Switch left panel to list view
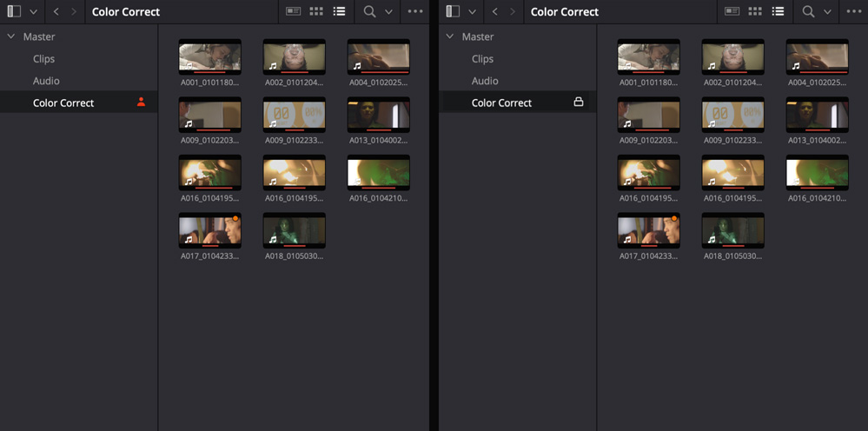Viewport: 868px width, 431px height. coord(340,11)
